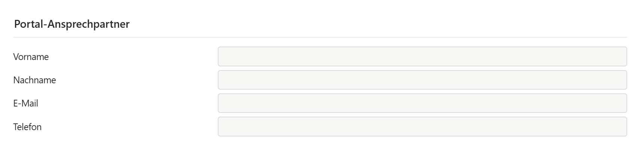Click inside the Telefon field

pos(422,127)
